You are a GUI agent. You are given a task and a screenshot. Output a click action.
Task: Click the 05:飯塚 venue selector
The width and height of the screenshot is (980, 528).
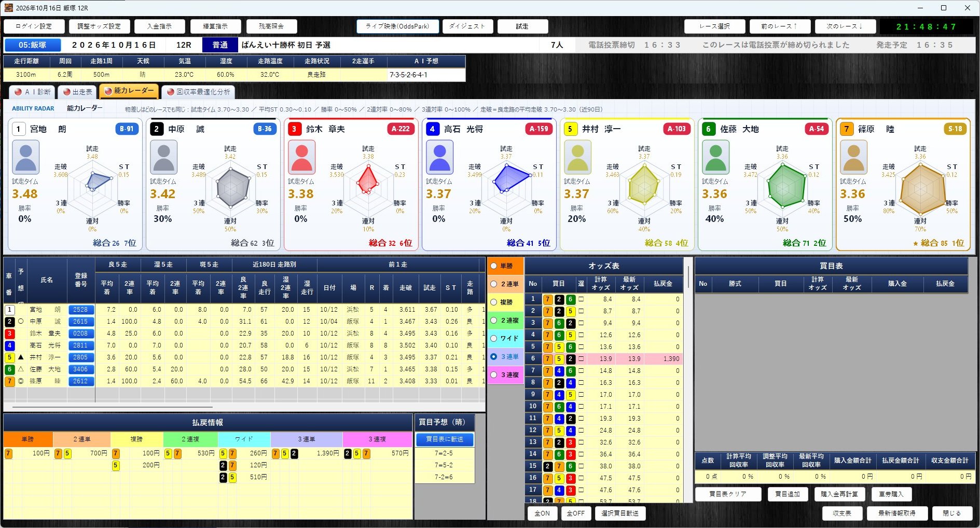click(33, 45)
